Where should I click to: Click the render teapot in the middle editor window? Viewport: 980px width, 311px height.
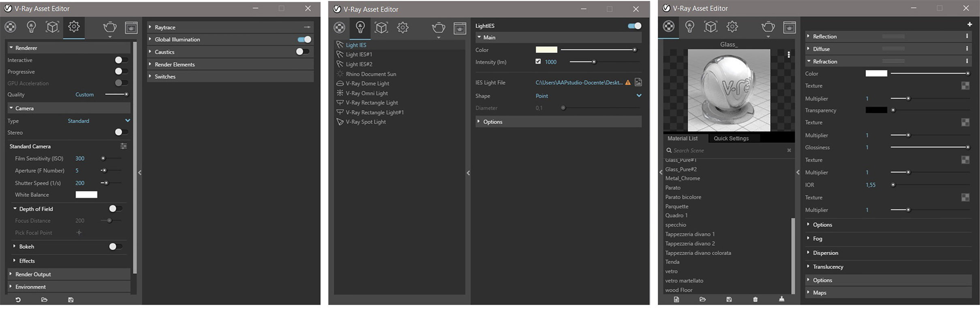point(439,28)
